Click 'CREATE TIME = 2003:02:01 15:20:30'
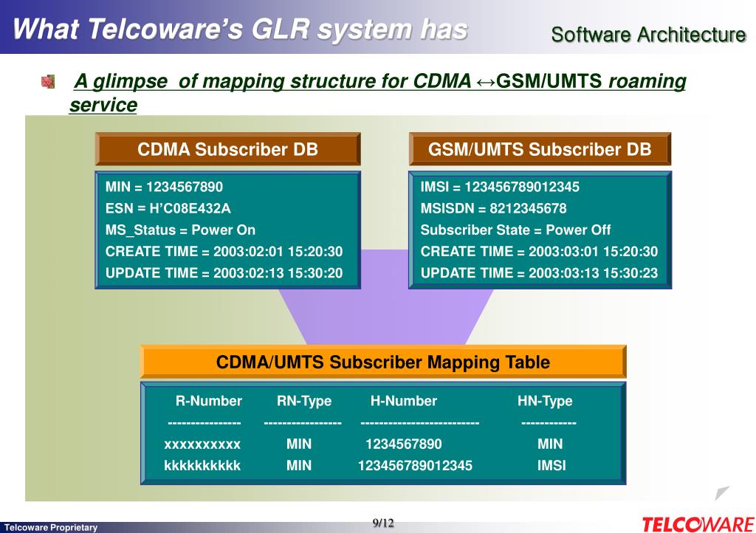The height and width of the screenshot is (533, 756). [224, 251]
